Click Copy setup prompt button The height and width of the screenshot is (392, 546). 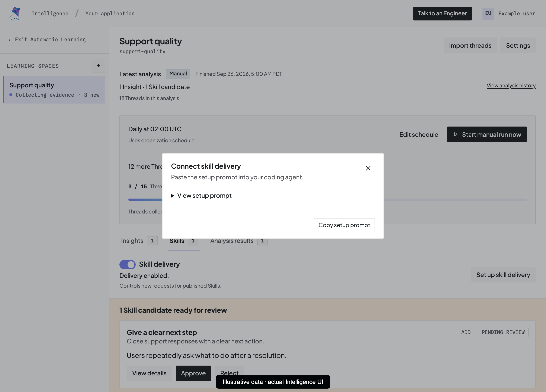point(344,225)
